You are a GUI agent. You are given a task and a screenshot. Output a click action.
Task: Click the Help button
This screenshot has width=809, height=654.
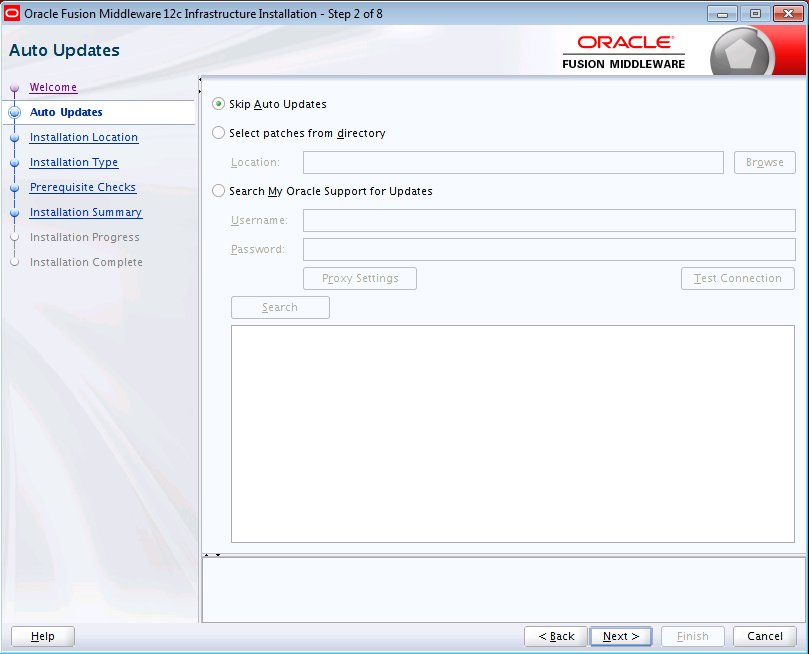(43, 636)
